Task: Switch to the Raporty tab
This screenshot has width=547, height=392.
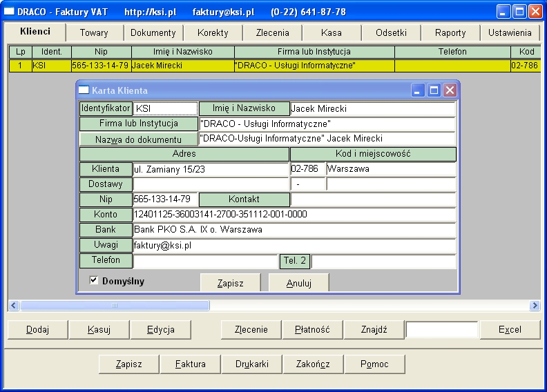Action: click(x=450, y=32)
